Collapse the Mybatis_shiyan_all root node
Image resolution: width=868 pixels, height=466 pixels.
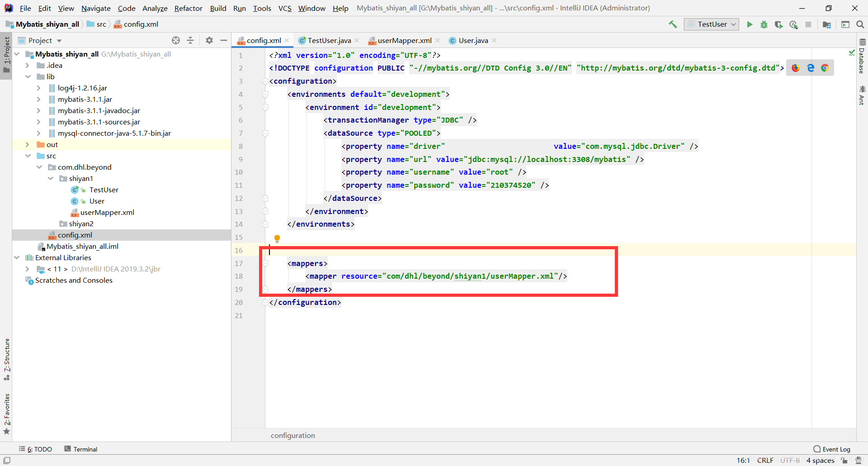pyautogui.click(x=17, y=54)
